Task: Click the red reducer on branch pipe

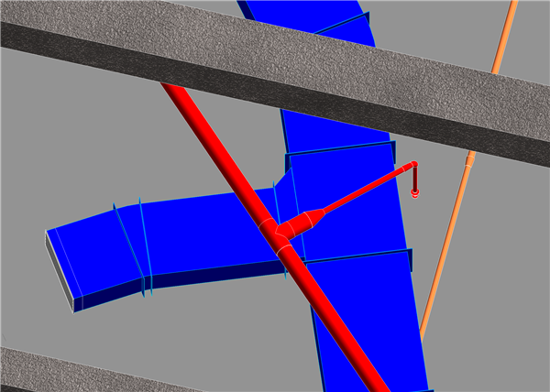Action: pos(310,218)
